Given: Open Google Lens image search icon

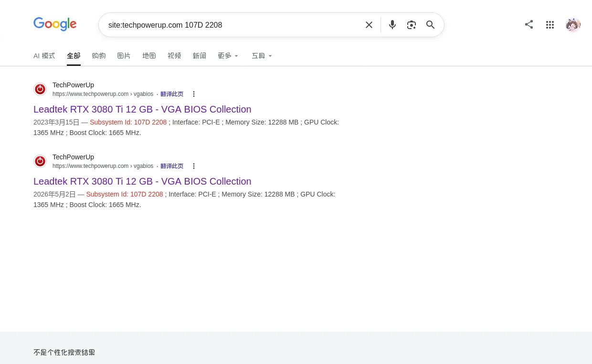Looking at the screenshot, I should click(x=412, y=25).
